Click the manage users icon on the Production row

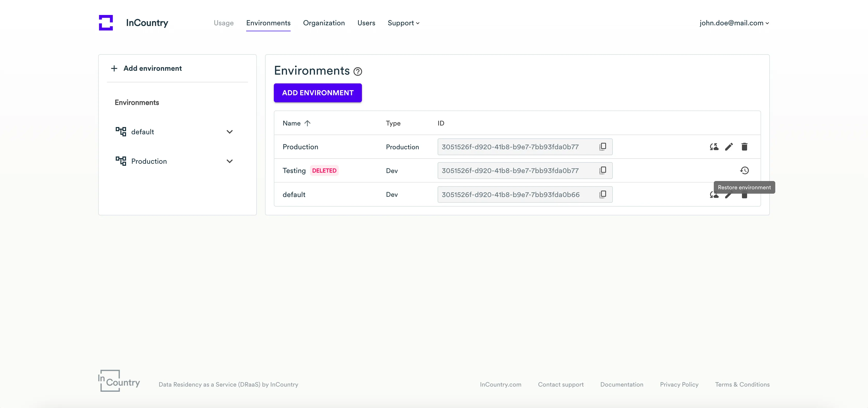tap(714, 147)
